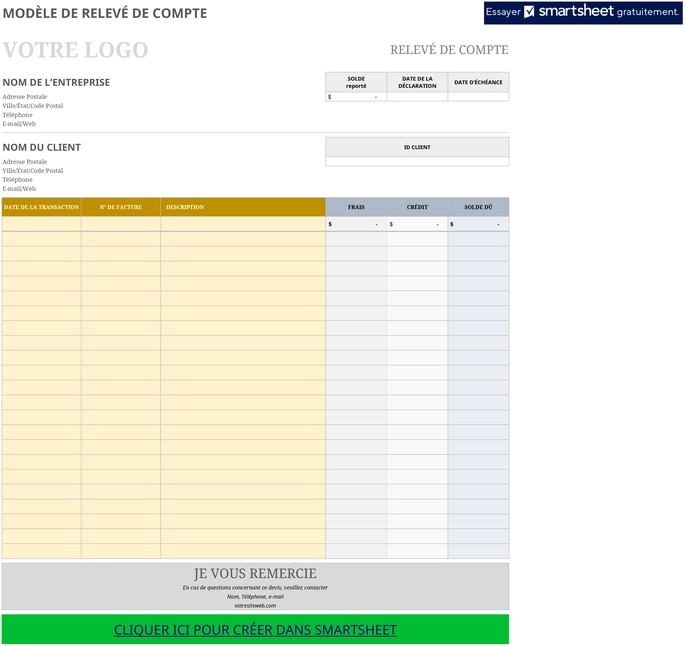Screen dimensions: 686x646
Task: Click the 'DESCRIPTION' column header
Action: pos(243,207)
